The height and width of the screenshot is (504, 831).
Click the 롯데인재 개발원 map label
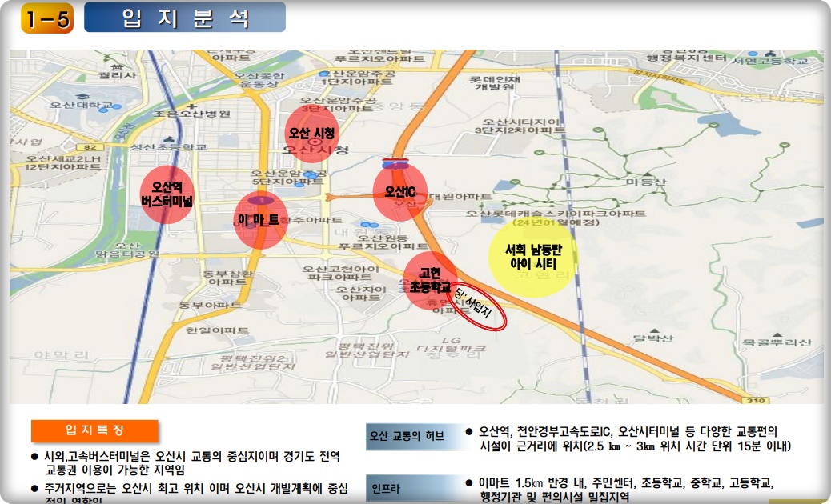pyautogui.click(x=495, y=82)
